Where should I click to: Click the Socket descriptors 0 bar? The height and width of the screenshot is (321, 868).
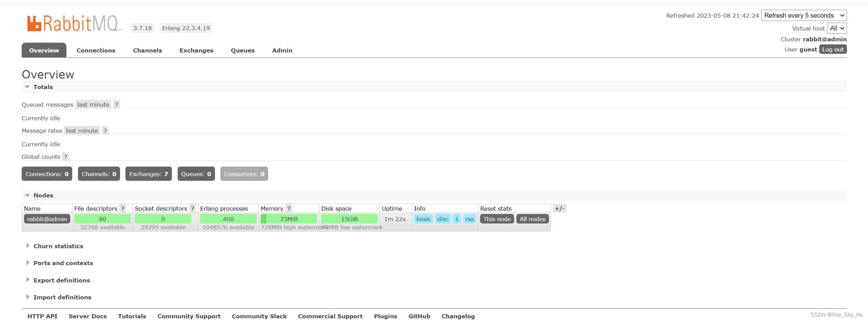(163, 219)
